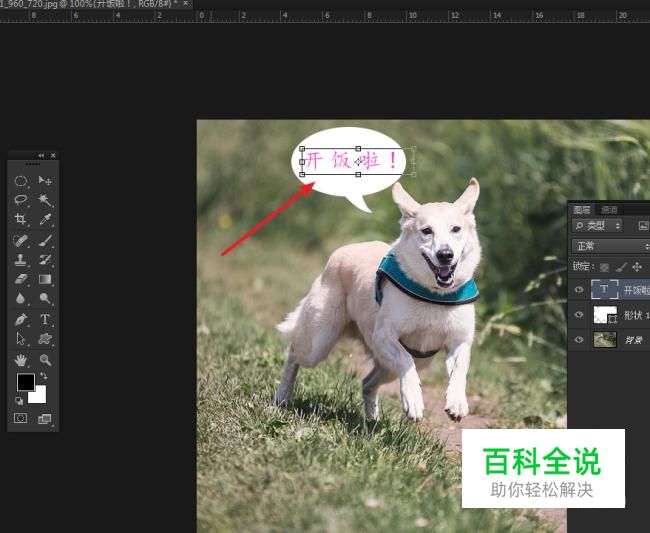
Task: Select the Healing Brush tool
Action: [x=21, y=240]
